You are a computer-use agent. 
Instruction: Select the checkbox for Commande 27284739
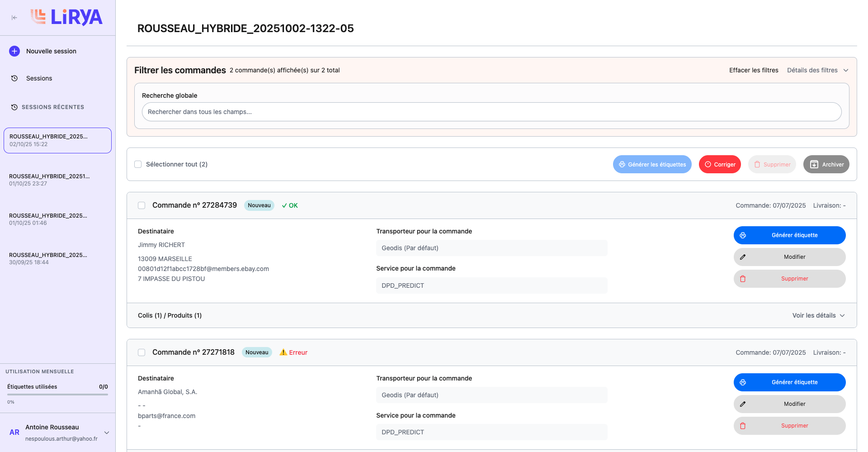tap(142, 205)
